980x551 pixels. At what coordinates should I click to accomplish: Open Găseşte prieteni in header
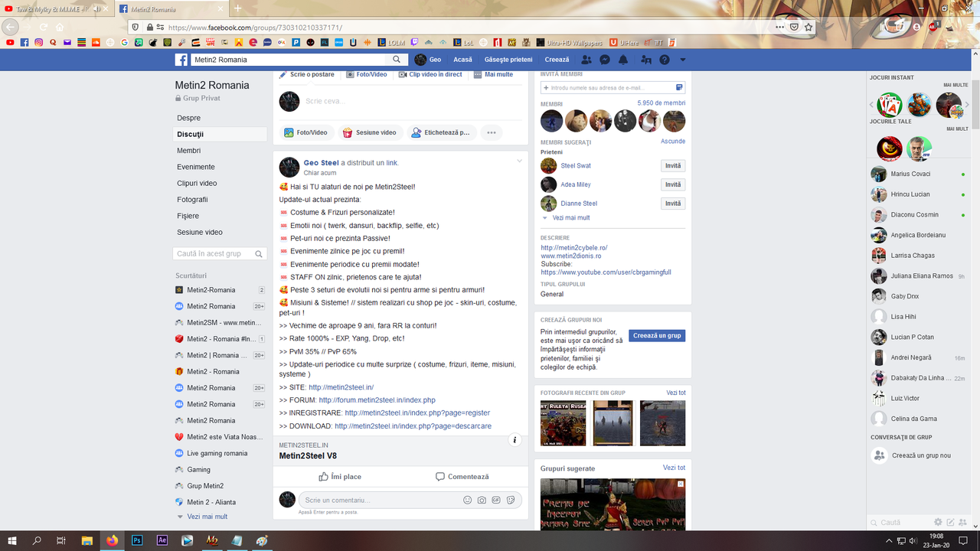(508, 60)
